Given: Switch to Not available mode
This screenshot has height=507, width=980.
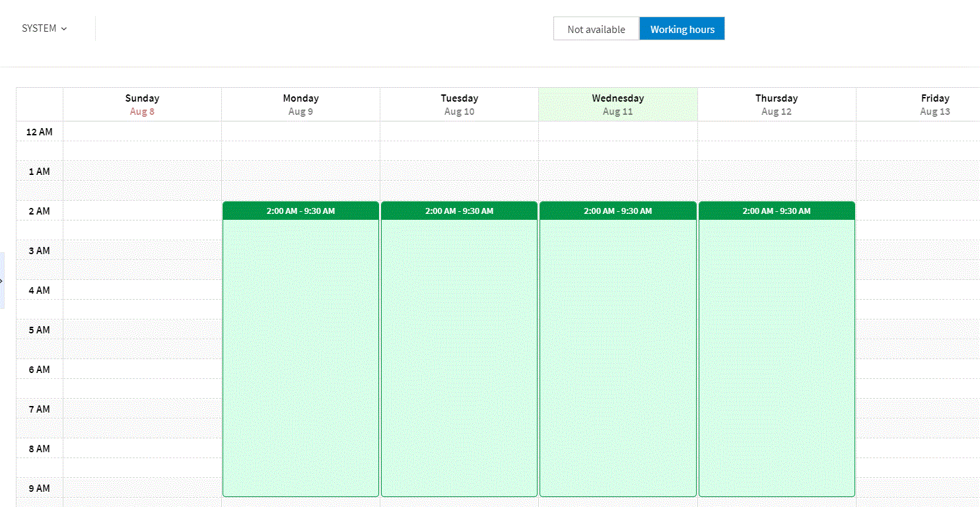Looking at the screenshot, I should click(596, 29).
